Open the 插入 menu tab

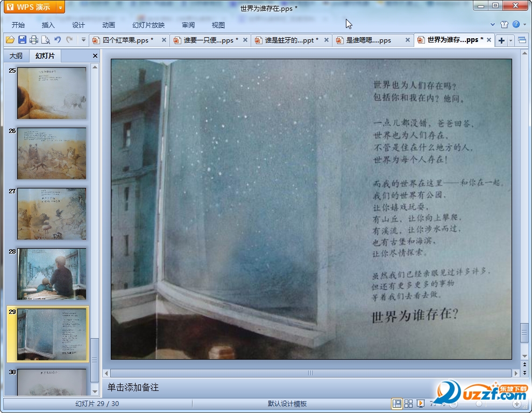coord(48,25)
